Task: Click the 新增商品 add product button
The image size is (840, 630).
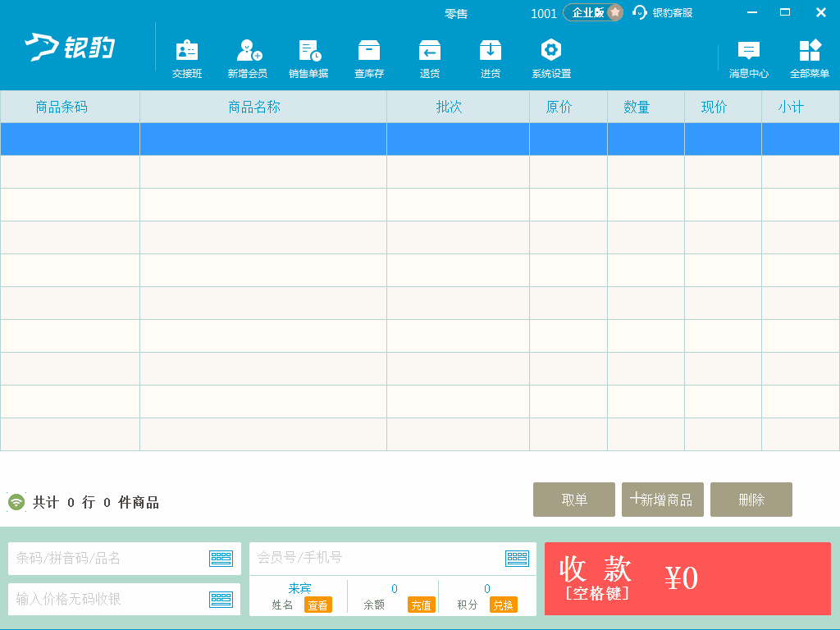Action: tap(663, 500)
